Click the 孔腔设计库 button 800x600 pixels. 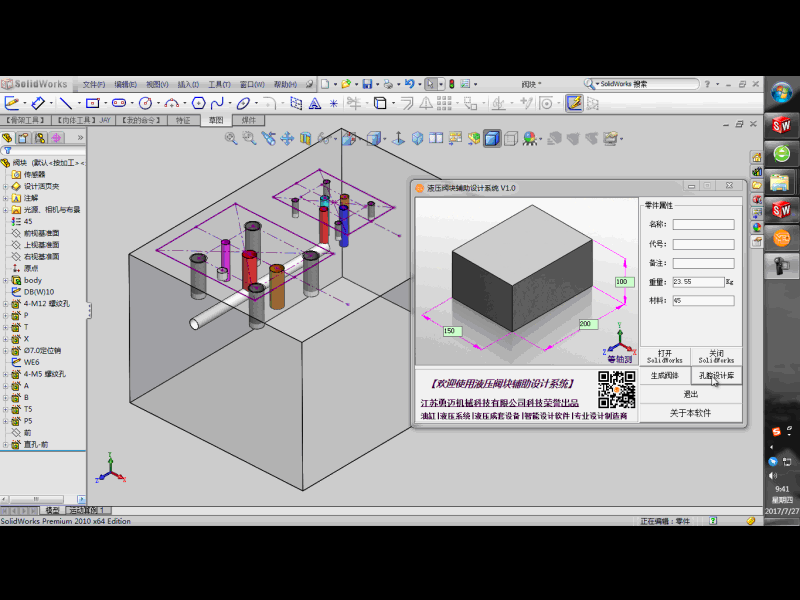(x=716, y=376)
